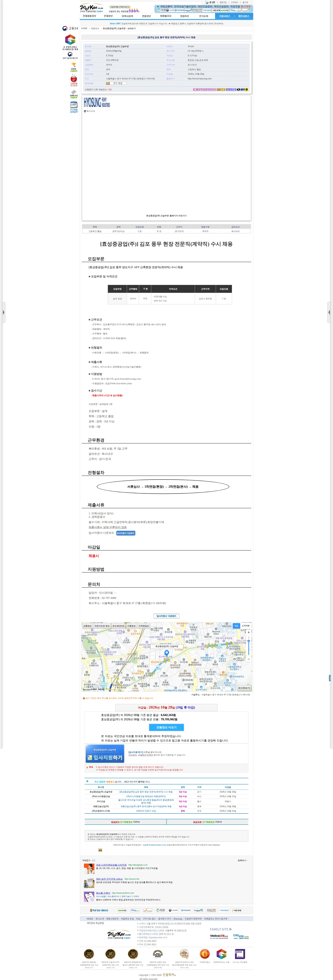Toggle 로드뷰(안내) map overlay
Image resolution: width=333 pixels, height=980 pixels.
tap(118, 626)
